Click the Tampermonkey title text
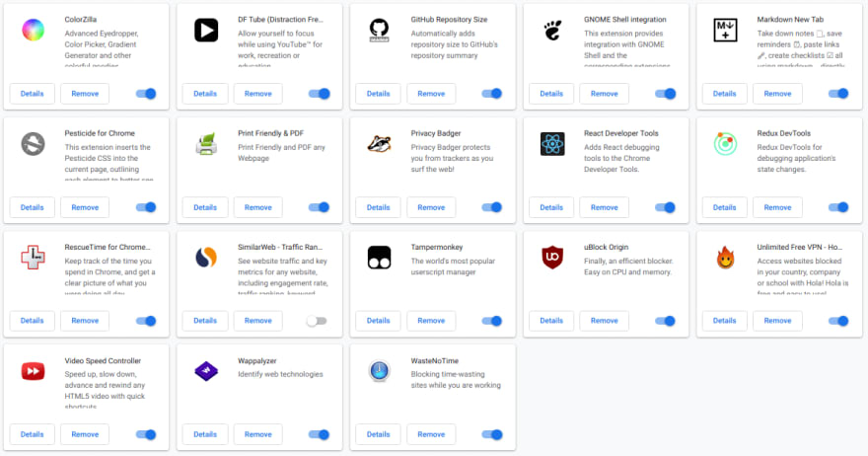Viewport: 868px width, 456px height. [x=437, y=247]
